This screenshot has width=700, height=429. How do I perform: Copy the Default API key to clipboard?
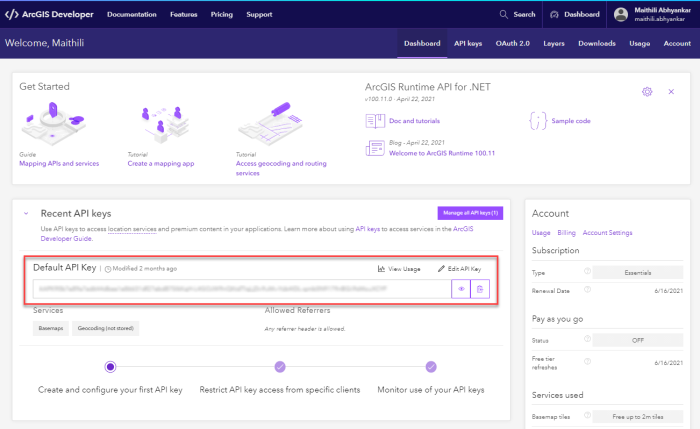pyautogui.click(x=481, y=289)
